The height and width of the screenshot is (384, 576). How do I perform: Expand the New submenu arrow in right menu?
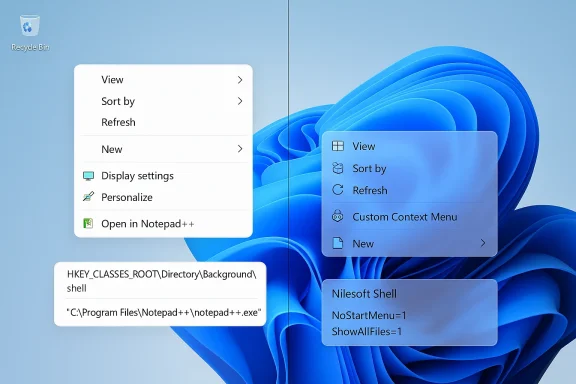[x=483, y=243]
